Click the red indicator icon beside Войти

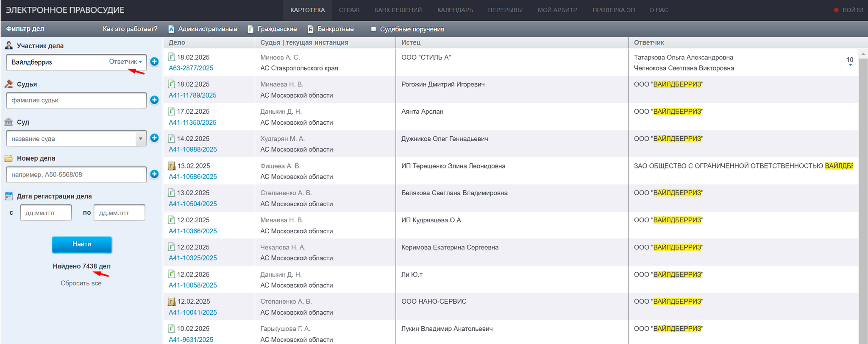(x=836, y=10)
